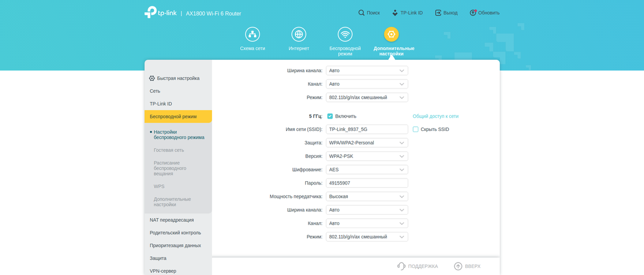
Task: Select WPS submenu item
Action: pos(159,186)
